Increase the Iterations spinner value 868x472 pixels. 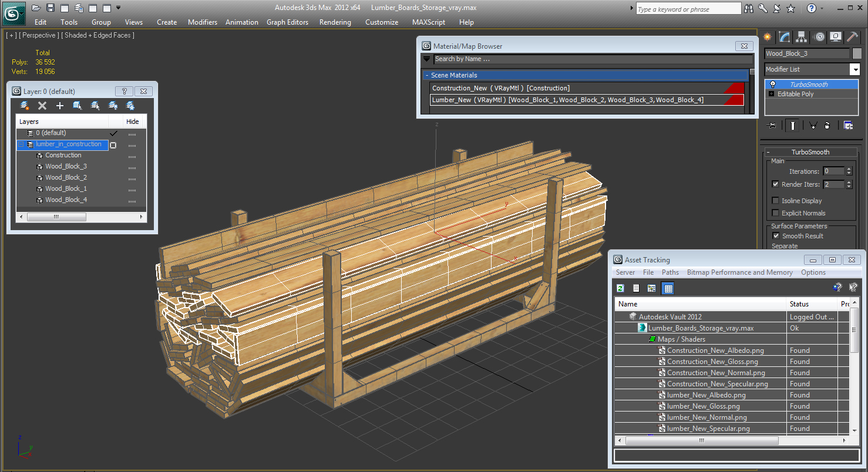pyautogui.click(x=849, y=170)
